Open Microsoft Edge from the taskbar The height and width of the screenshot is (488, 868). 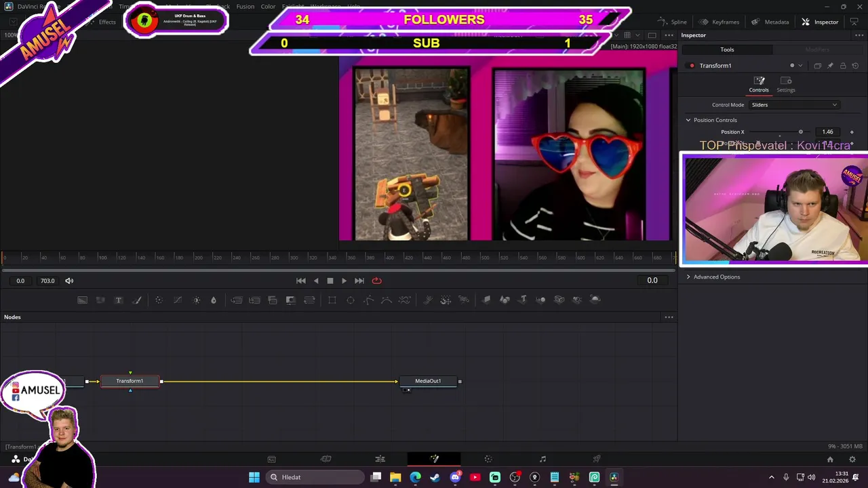click(415, 477)
